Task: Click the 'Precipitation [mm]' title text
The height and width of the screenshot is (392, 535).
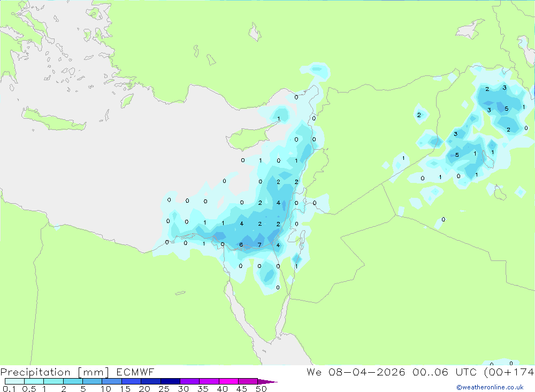Action: [x=55, y=372]
